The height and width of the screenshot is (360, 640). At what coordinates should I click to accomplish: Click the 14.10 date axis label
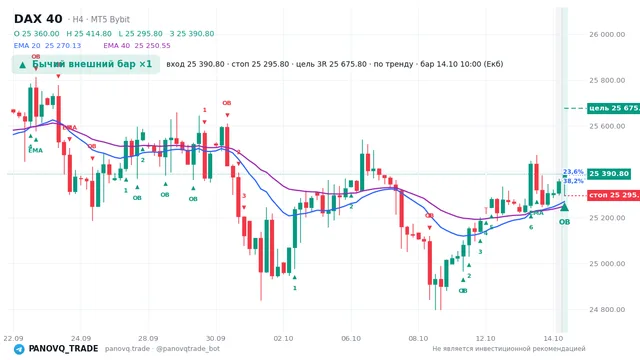(x=553, y=338)
